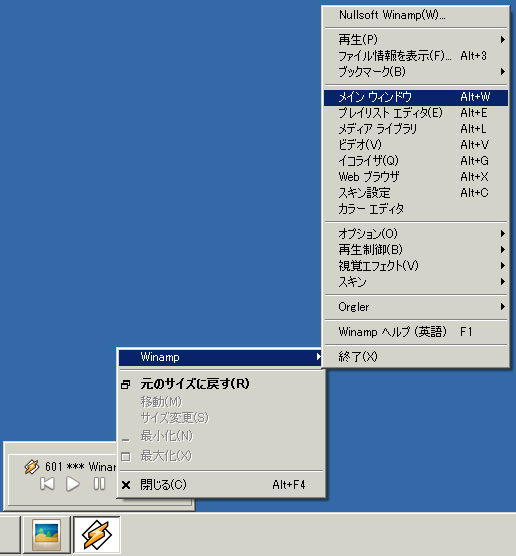Expand the 再生(P) submenu arrow

pyautogui.click(x=503, y=39)
